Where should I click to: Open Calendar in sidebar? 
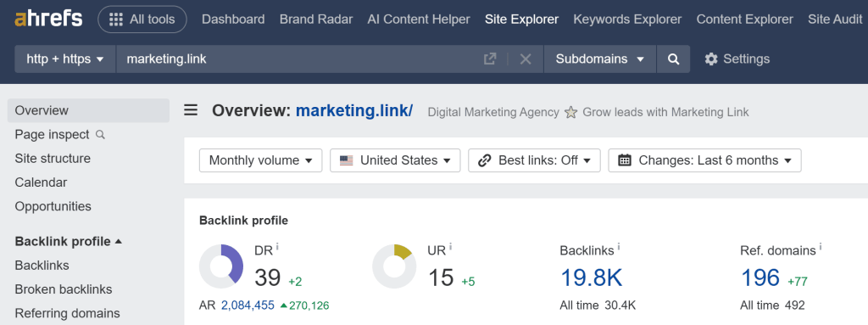pyautogui.click(x=41, y=182)
